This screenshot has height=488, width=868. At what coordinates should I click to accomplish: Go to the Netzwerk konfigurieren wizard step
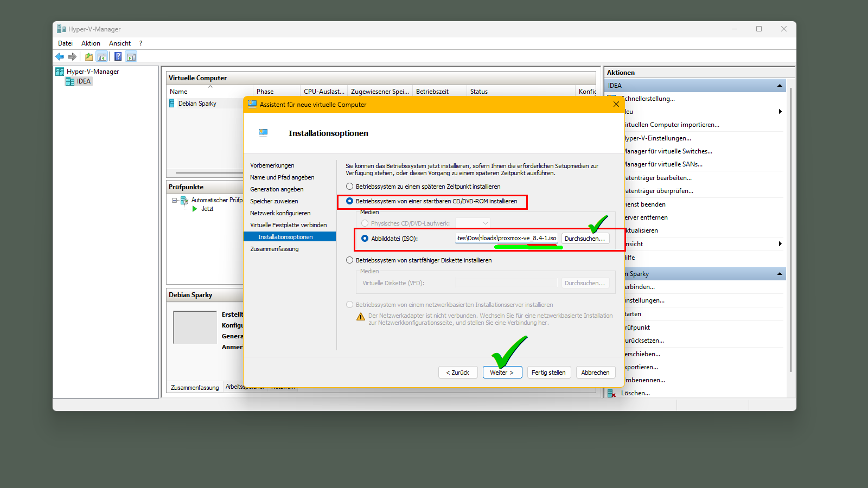click(280, 213)
